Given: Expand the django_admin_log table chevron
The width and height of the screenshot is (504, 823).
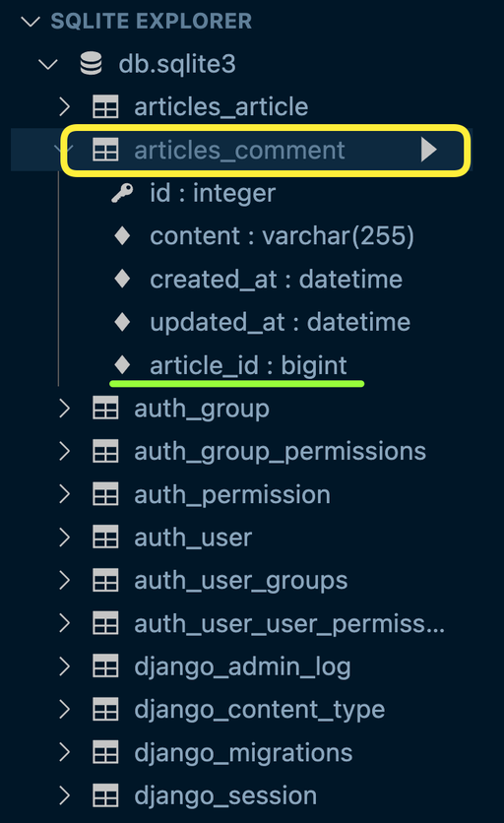Looking at the screenshot, I should [x=65, y=666].
